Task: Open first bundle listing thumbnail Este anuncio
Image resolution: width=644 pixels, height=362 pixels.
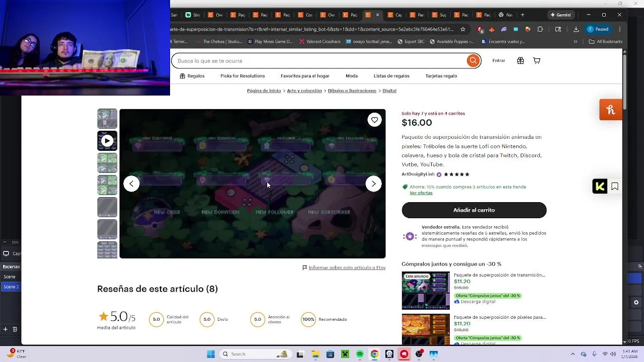Action: pyautogui.click(x=426, y=291)
